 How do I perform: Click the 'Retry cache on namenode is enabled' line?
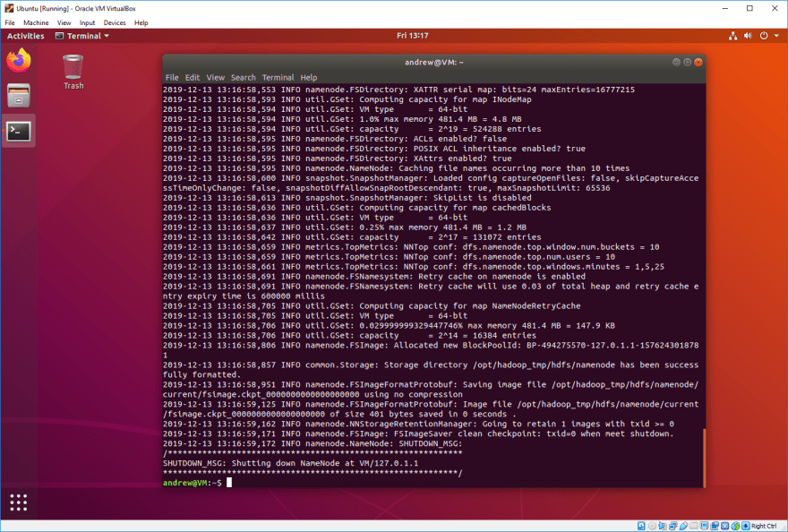(374, 276)
